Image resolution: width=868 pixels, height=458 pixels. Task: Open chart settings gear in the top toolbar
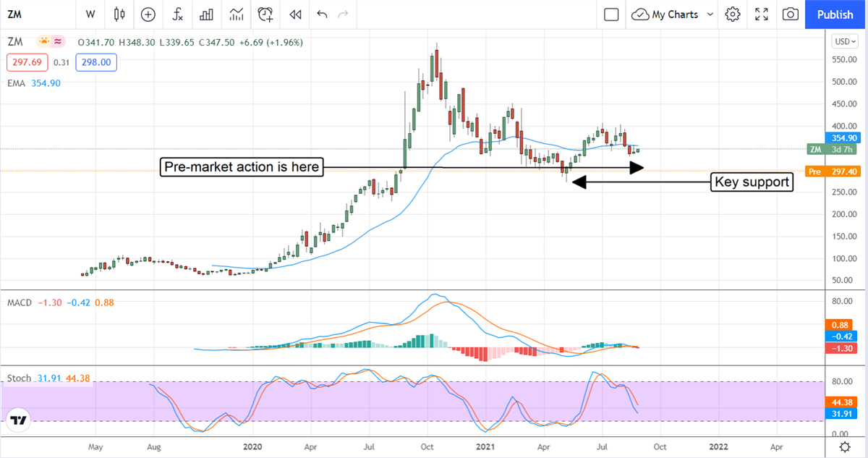[x=733, y=14]
